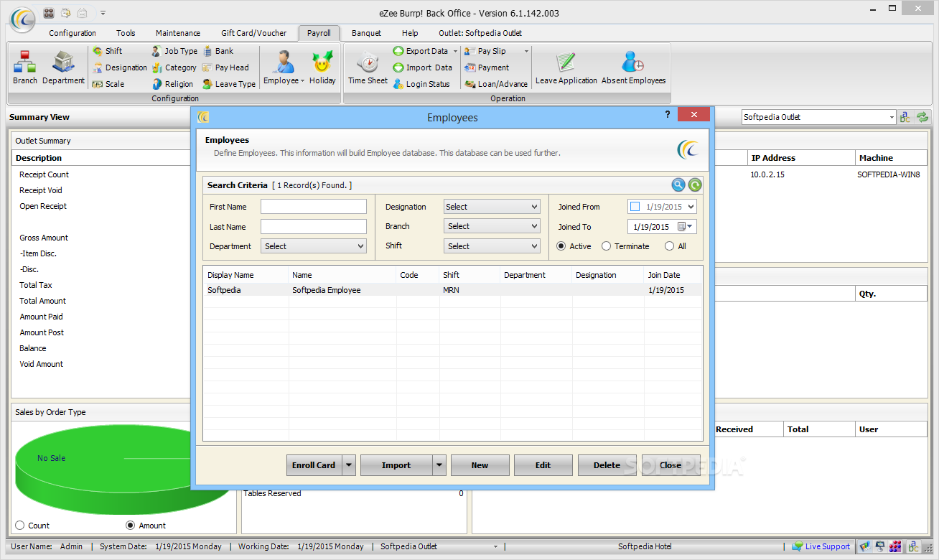Click the Enroll Card button

tap(314, 465)
